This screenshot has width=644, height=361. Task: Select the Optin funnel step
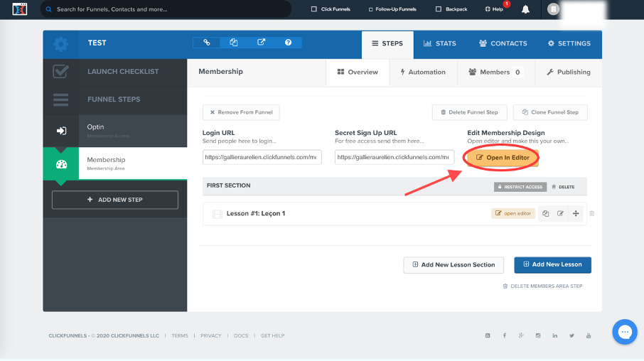[115, 131]
